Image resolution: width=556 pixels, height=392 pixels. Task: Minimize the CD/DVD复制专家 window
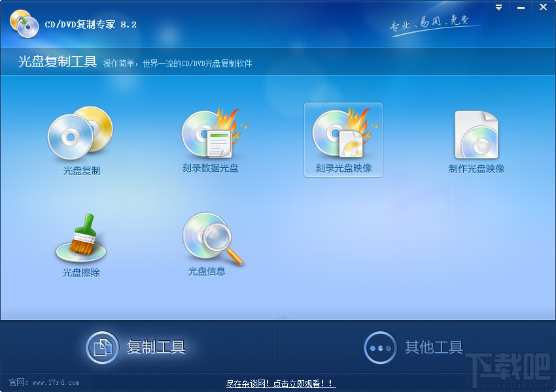pyautogui.click(x=521, y=7)
